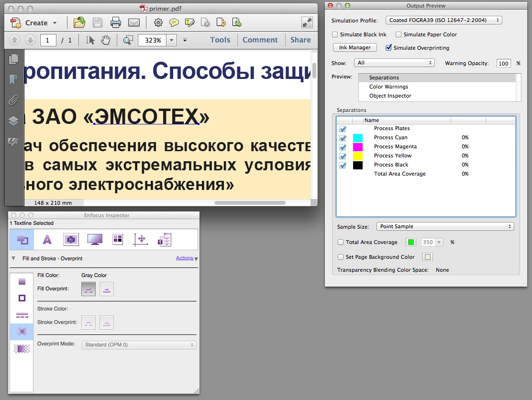The height and width of the screenshot is (400, 532).
Task: Choose the text selection cursor tool
Action: coord(90,40)
